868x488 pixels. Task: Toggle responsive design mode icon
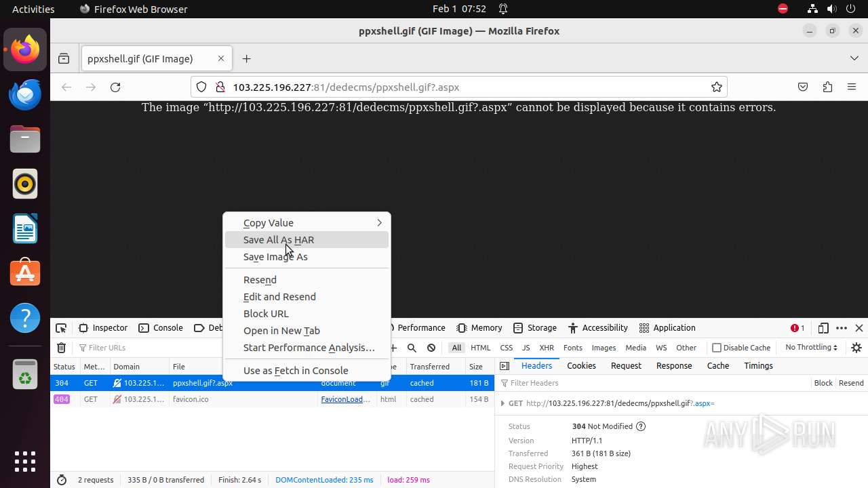pyautogui.click(x=823, y=328)
